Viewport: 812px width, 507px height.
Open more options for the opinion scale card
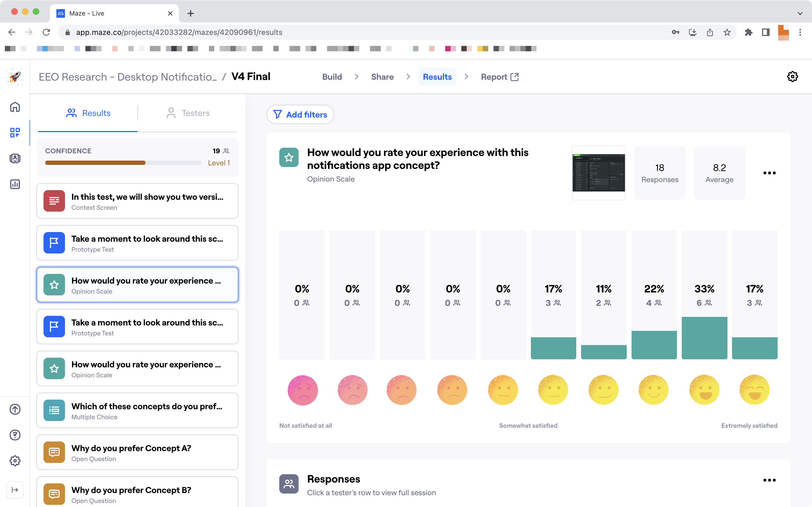click(769, 173)
